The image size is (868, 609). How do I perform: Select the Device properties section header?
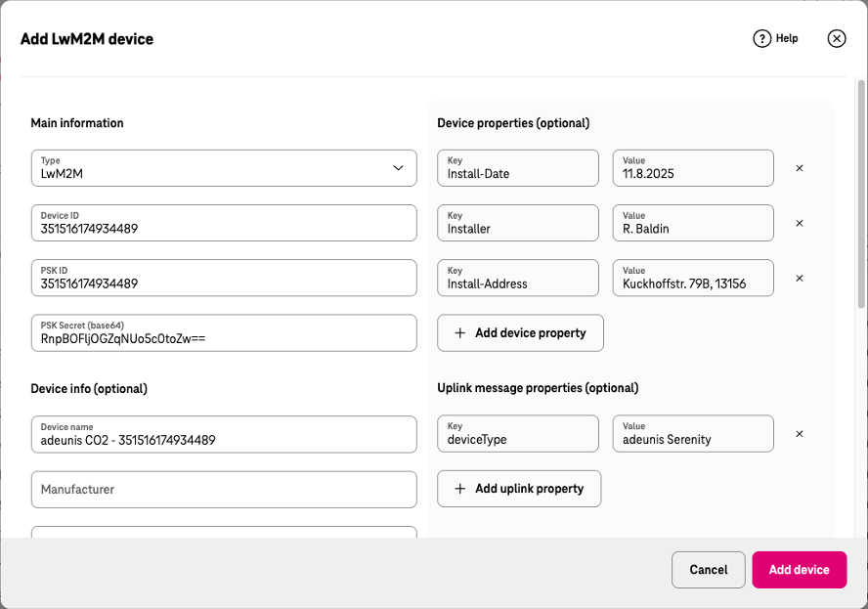[513, 123]
